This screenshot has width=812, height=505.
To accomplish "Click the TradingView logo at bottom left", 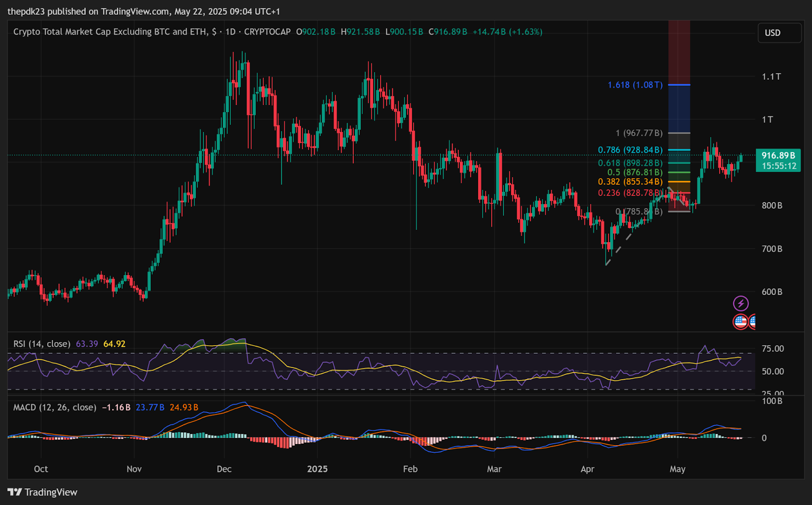I will (x=43, y=492).
